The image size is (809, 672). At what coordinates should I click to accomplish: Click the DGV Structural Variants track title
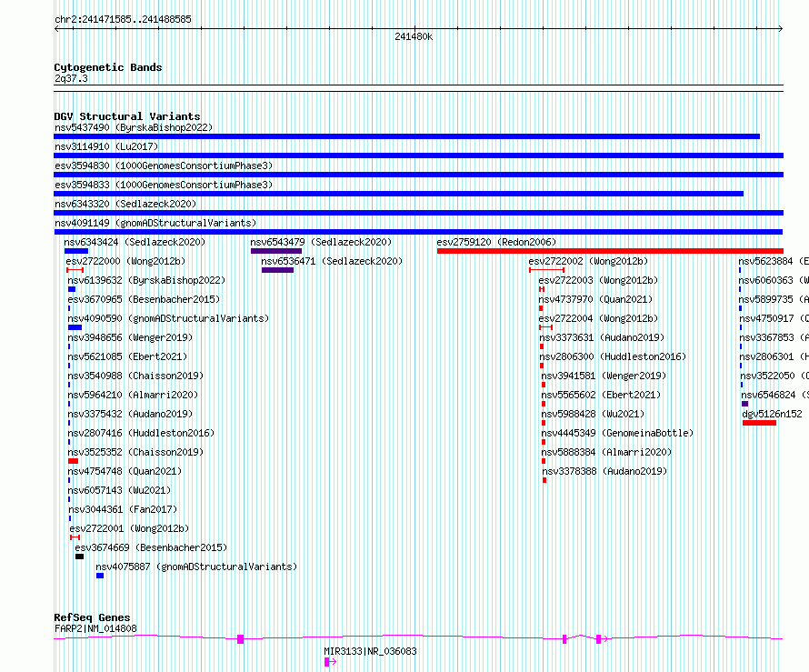click(x=127, y=116)
